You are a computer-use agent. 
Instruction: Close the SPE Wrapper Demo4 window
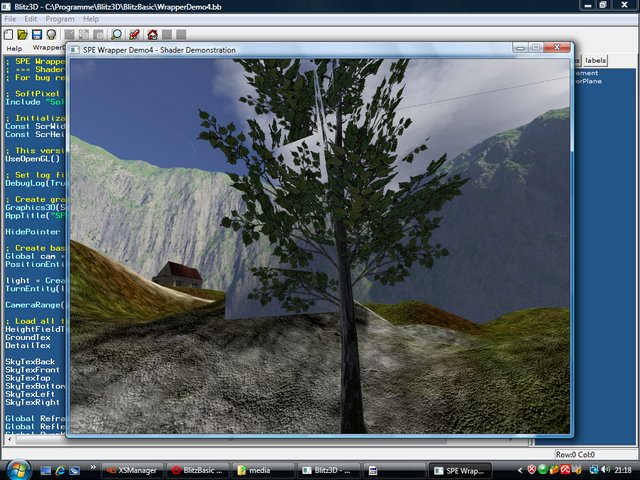pos(557,47)
